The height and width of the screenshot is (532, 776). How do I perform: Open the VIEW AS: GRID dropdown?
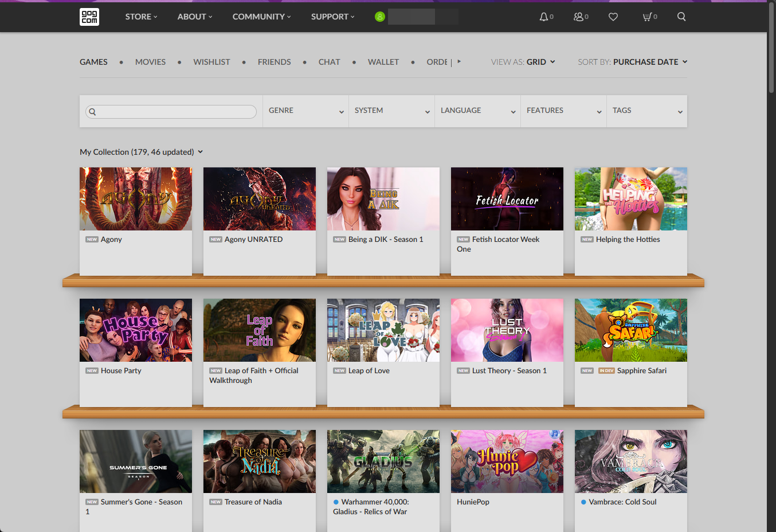523,62
